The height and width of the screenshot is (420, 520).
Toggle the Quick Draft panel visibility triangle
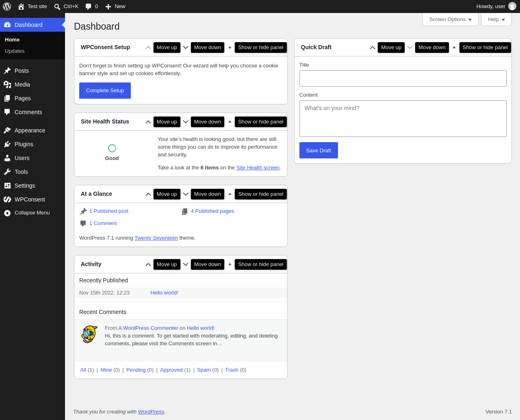(x=454, y=48)
